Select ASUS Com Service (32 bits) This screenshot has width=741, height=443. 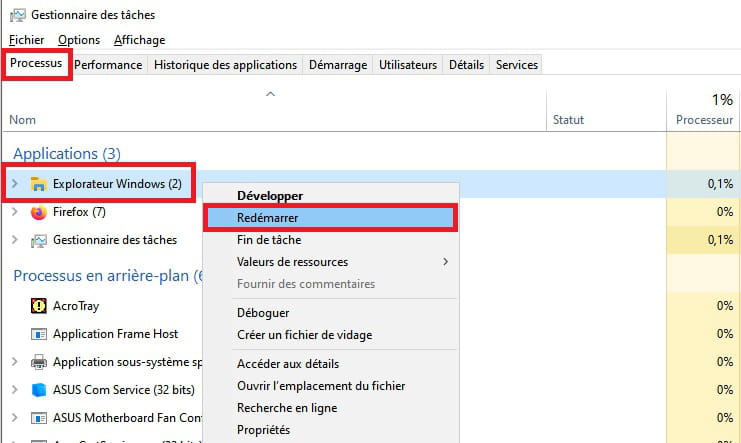click(x=124, y=390)
